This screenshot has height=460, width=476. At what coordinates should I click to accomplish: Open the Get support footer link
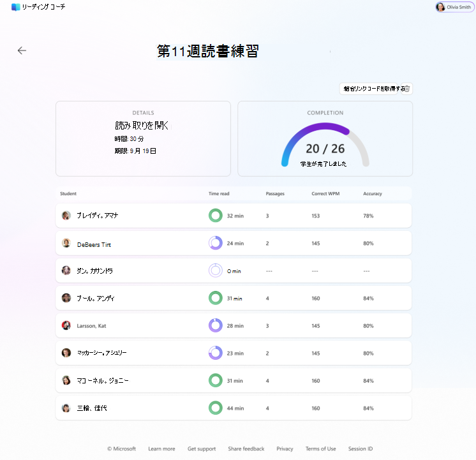pos(202,449)
